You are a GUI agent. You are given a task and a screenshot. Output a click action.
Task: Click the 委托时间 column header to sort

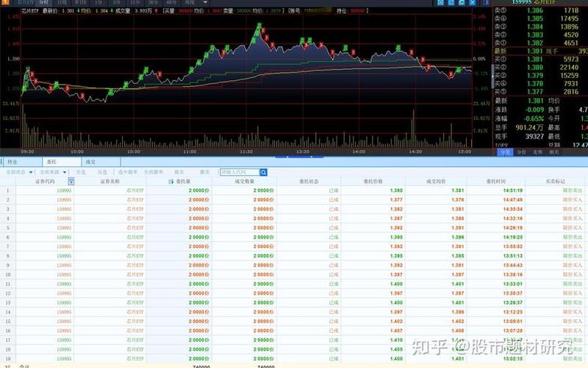[x=493, y=180]
